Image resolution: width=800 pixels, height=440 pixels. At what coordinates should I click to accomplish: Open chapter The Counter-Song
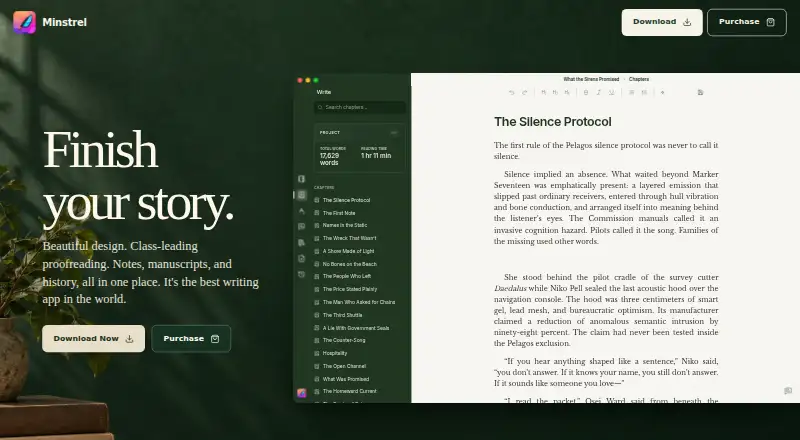pyautogui.click(x=359, y=340)
